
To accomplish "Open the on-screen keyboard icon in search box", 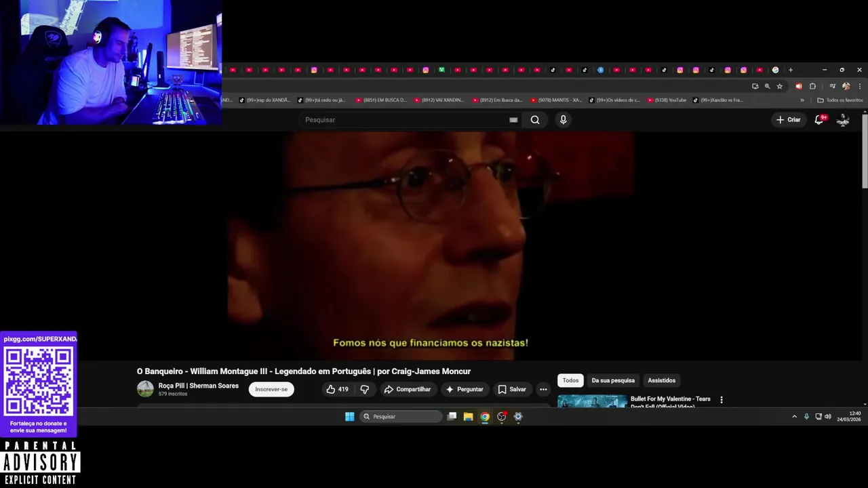I will click(513, 120).
